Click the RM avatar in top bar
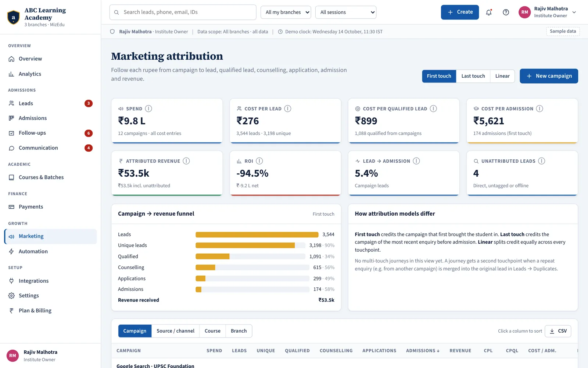 525,12
